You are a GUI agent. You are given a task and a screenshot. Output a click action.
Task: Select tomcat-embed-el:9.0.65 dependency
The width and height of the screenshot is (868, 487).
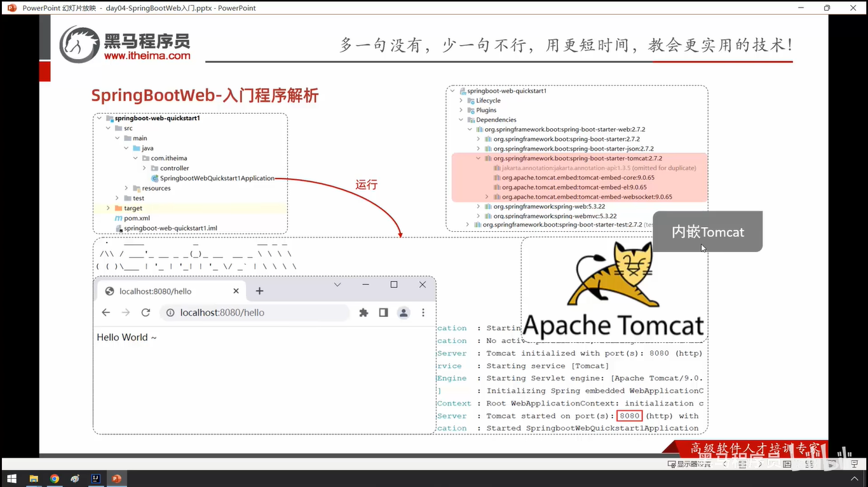pyautogui.click(x=569, y=187)
